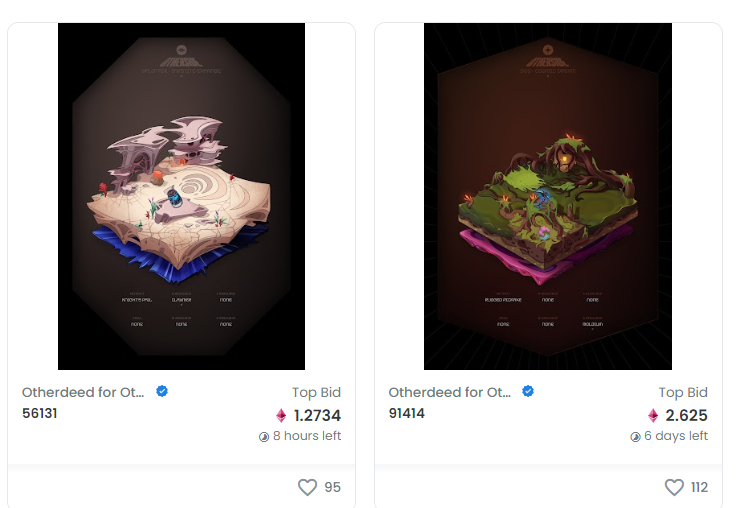Click the 2.625 top bid price
Image resolution: width=741 pixels, height=508 pixels.
tap(686, 415)
